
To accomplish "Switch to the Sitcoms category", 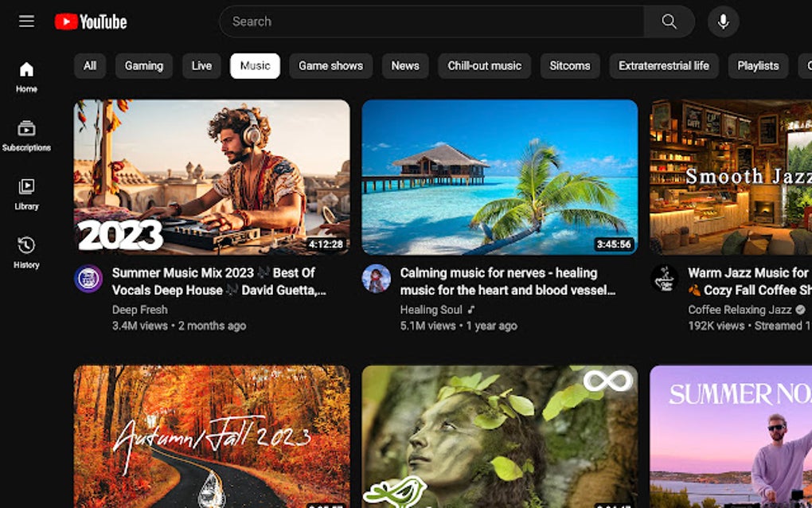I will (x=570, y=66).
